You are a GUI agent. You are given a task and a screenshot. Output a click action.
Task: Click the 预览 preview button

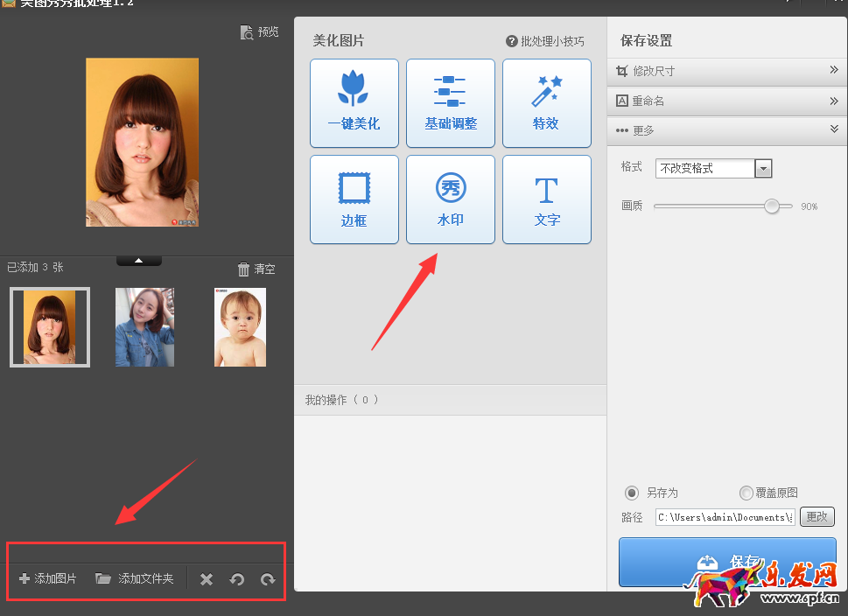(x=258, y=31)
